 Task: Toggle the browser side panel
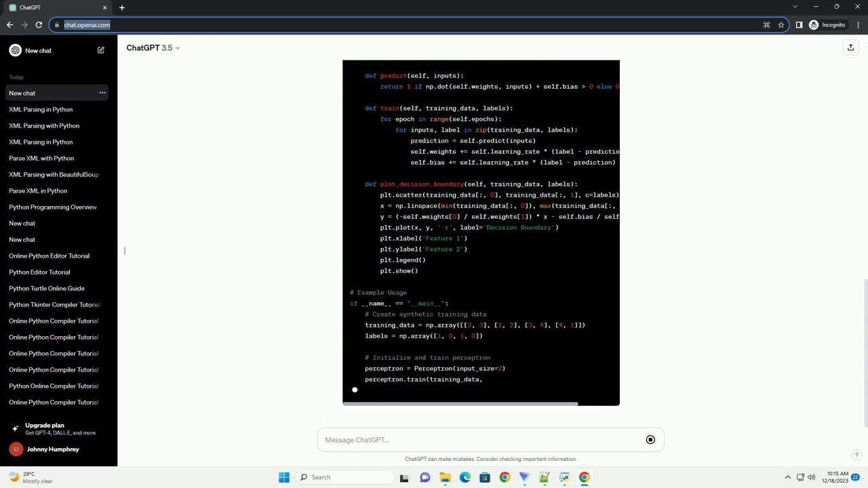(x=799, y=25)
